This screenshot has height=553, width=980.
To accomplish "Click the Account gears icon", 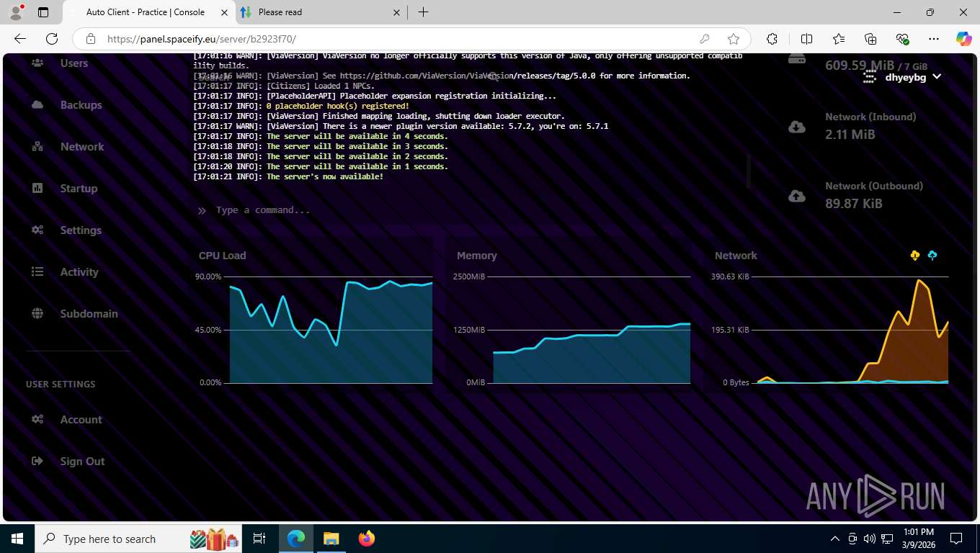I will (37, 420).
